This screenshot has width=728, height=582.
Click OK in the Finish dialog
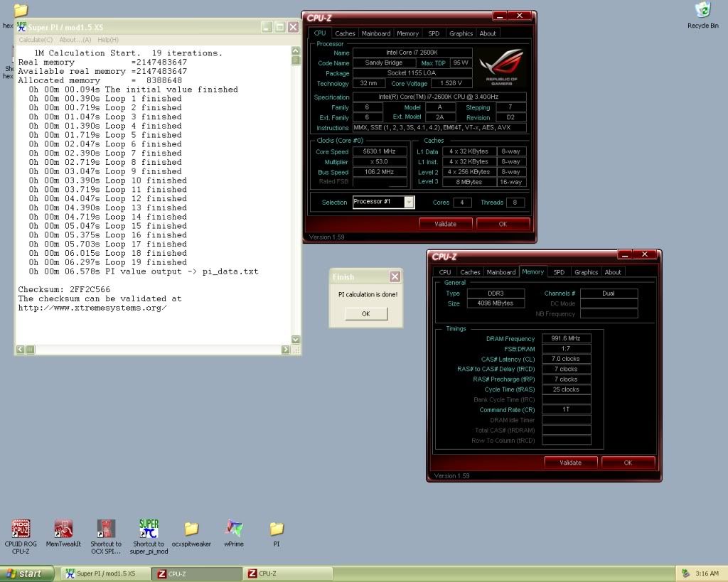[365, 313]
